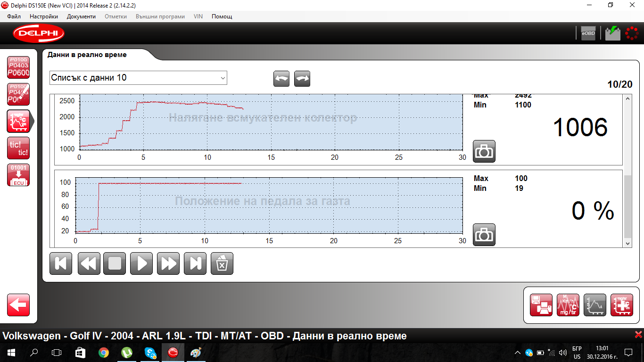The height and width of the screenshot is (362, 644).
Task: Open the 'Списък с данни 10' dropdown
Action: 138,78
